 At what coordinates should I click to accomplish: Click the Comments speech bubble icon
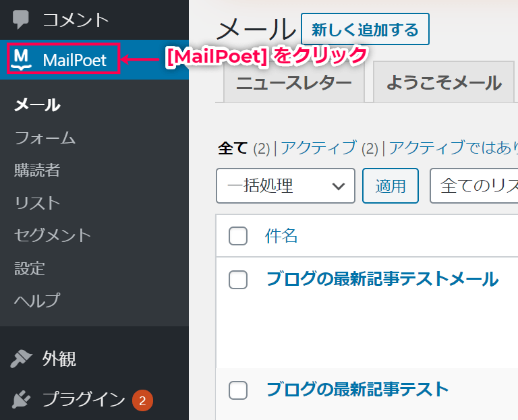click(21, 20)
